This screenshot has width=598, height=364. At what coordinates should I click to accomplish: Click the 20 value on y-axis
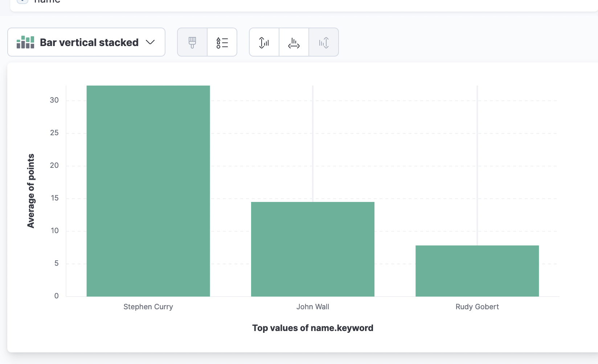pos(54,165)
